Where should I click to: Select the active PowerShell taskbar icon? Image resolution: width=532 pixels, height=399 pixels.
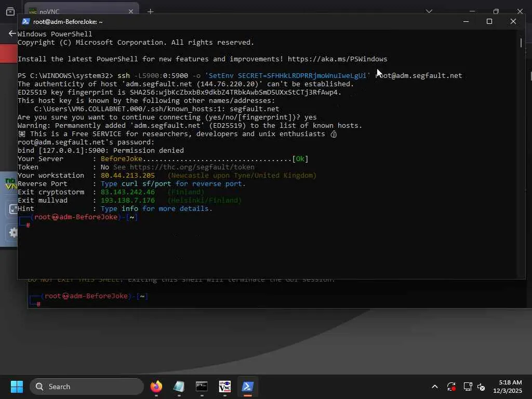click(x=248, y=387)
